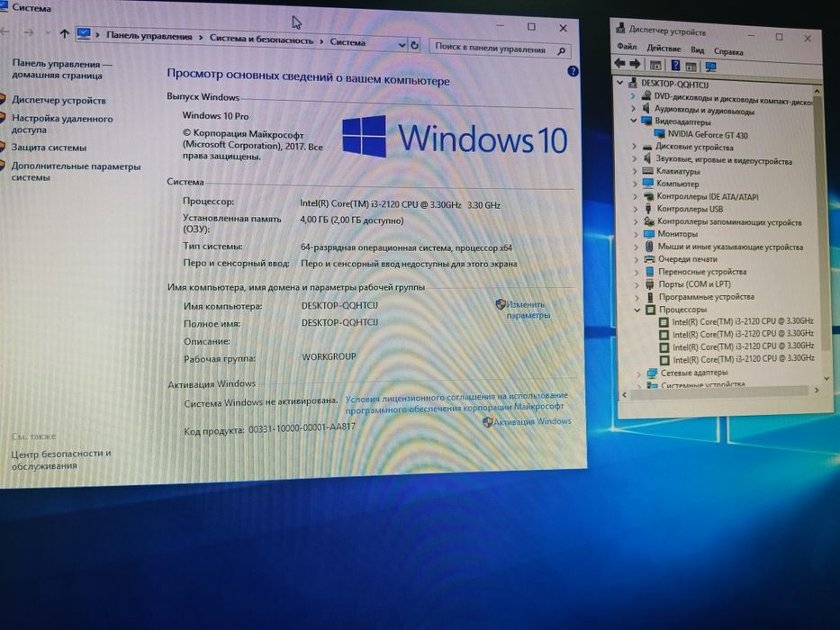This screenshot has height=630, width=840.
Task: Collapse the DESKTOP-QQHTCIJ root node
Action: tap(619, 83)
